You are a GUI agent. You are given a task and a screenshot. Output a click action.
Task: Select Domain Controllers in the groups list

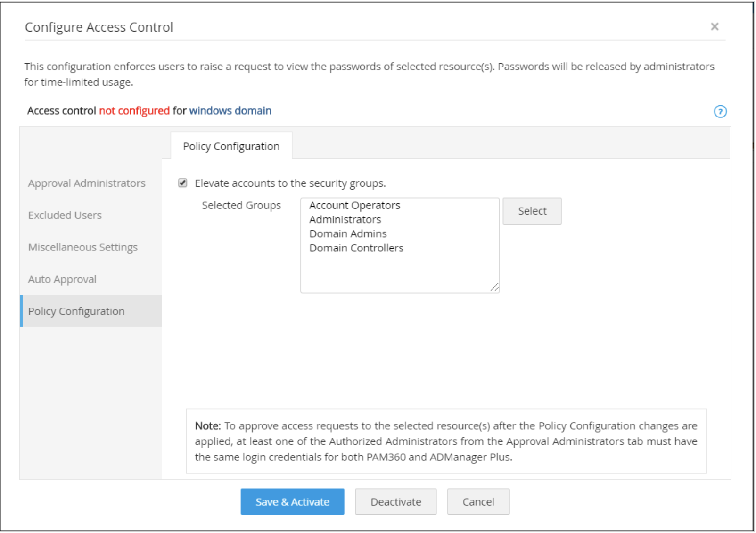(x=356, y=248)
